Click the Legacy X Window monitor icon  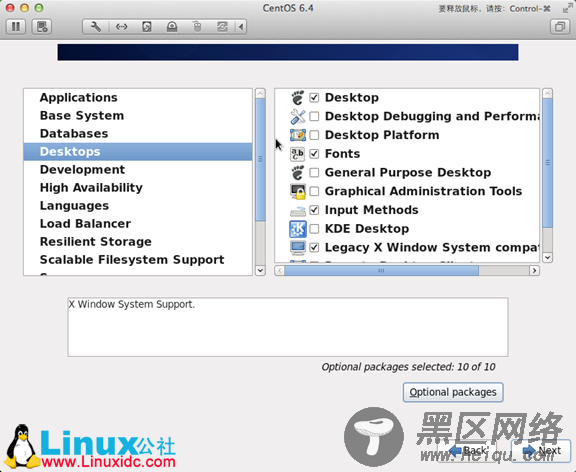pyautogui.click(x=298, y=248)
